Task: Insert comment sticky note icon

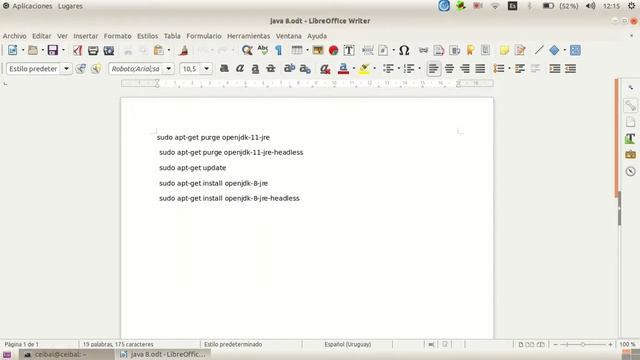Action: click(504, 50)
